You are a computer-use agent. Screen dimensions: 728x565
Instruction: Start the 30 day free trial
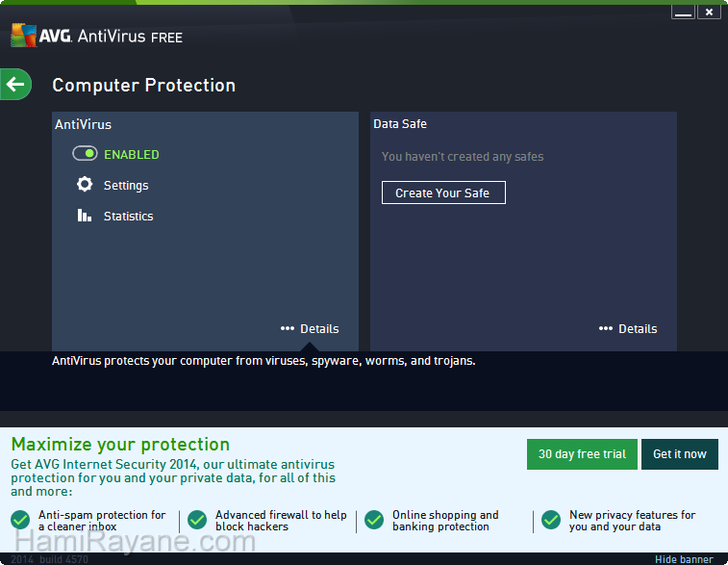(x=582, y=454)
